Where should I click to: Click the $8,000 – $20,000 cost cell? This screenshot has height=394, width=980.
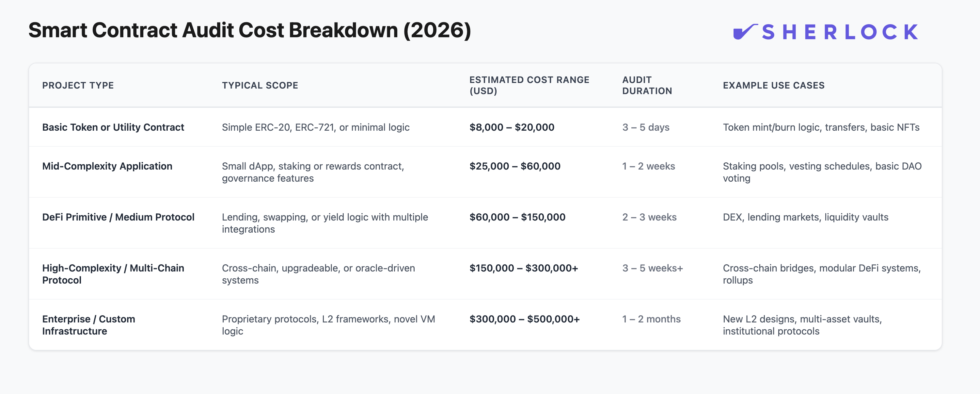pyautogui.click(x=512, y=127)
